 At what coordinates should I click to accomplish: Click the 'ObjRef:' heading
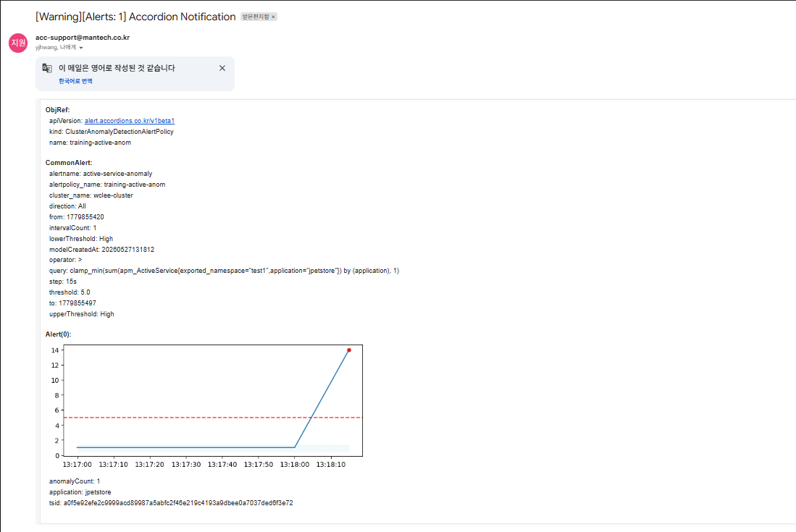point(57,110)
